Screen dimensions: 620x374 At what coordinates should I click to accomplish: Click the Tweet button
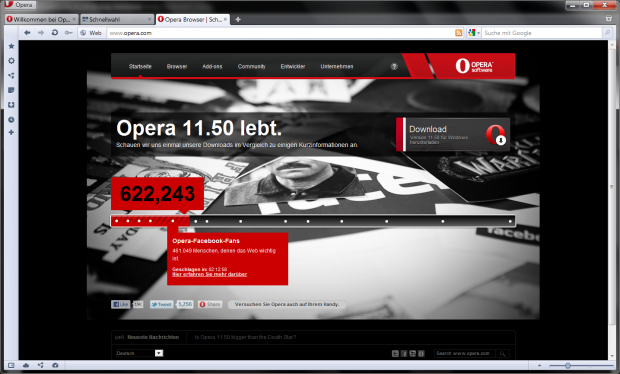point(161,304)
